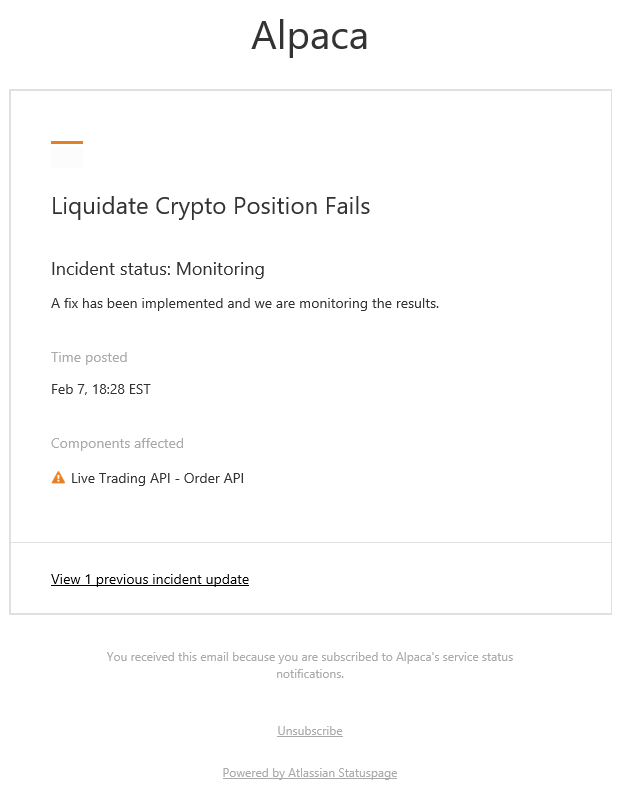Click the orange warning triangle icon
This screenshot has width=625, height=786.
coord(58,478)
